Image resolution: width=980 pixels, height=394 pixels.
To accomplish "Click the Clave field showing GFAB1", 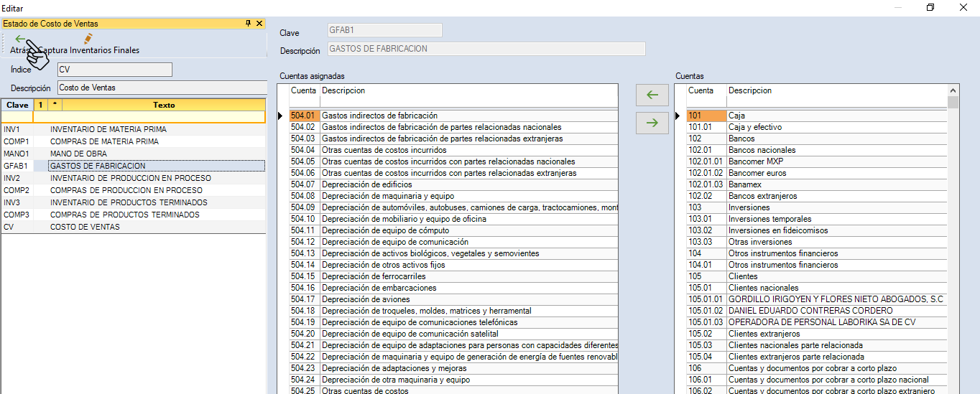I will click(x=384, y=30).
